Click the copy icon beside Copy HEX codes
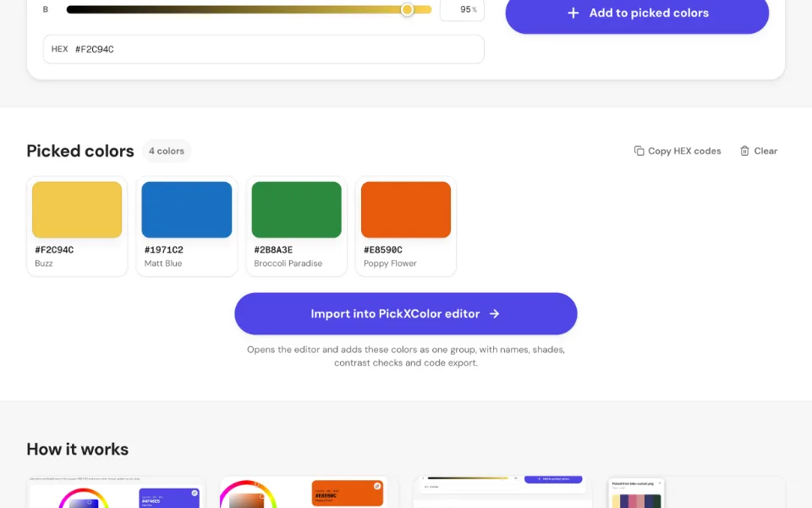812x508 pixels. point(639,151)
